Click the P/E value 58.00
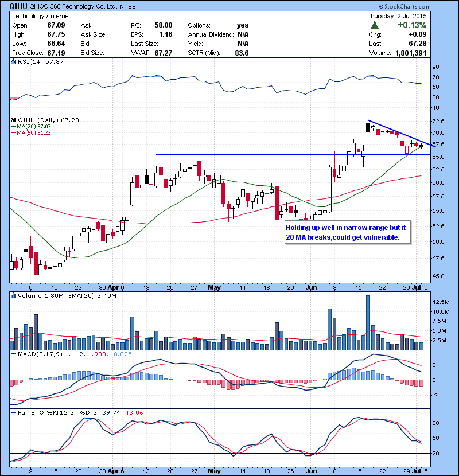The width and height of the screenshot is (459, 476). point(164,25)
